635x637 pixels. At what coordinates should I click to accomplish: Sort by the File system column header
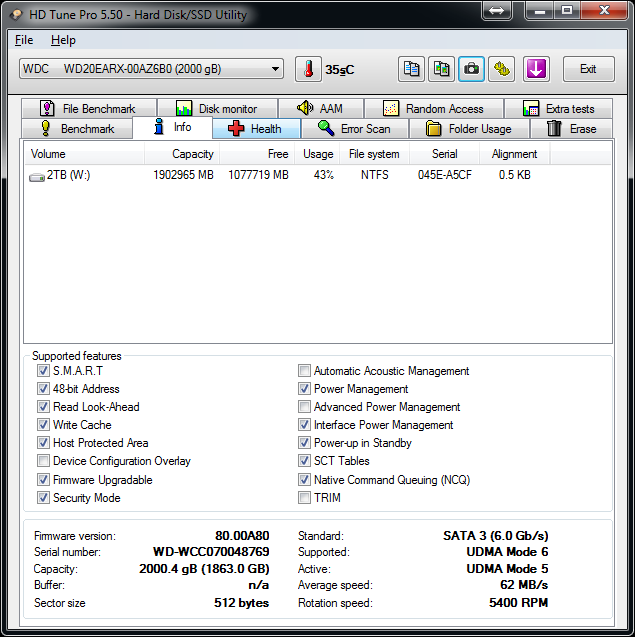375,154
